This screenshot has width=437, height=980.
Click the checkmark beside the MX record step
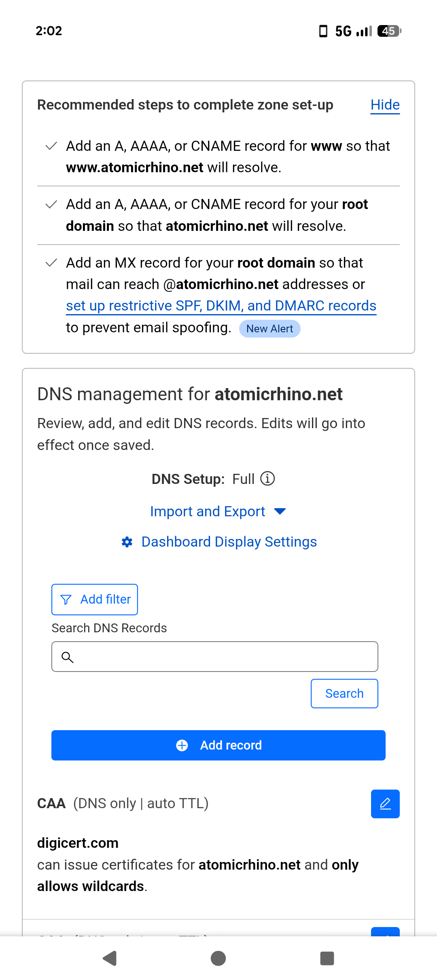tap(51, 263)
